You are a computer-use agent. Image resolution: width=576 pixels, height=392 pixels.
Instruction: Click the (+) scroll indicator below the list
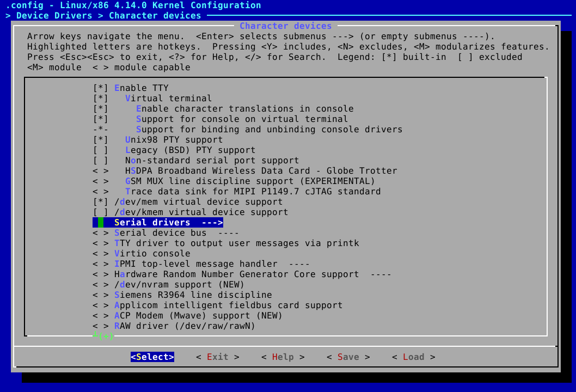(103, 336)
